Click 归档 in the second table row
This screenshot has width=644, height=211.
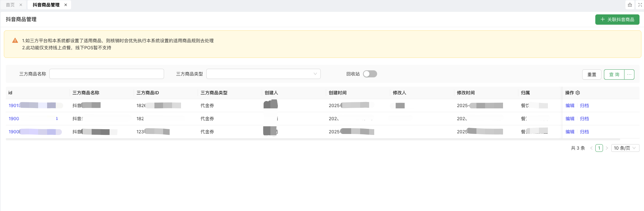coord(584,119)
